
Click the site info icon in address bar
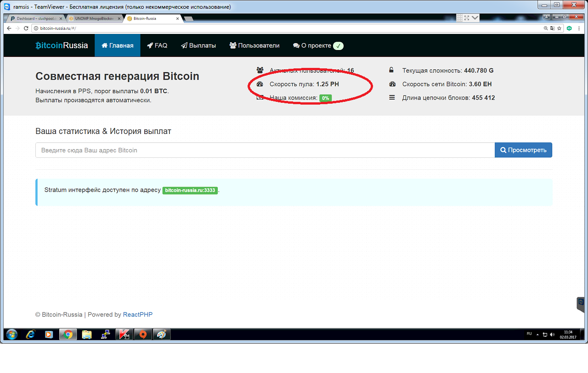click(36, 28)
